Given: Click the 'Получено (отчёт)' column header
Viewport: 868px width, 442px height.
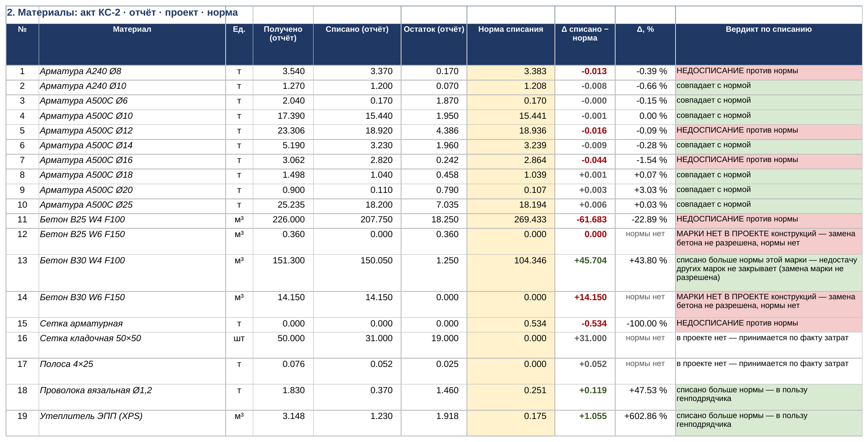Looking at the screenshot, I should [x=283, y=45].
